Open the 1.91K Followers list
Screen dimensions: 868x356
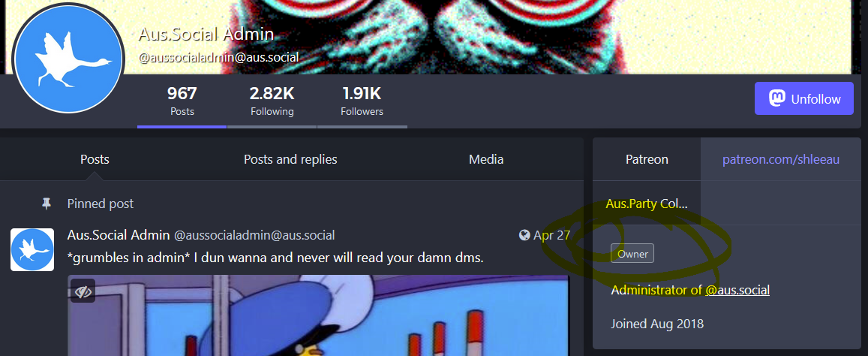(362, 101)
